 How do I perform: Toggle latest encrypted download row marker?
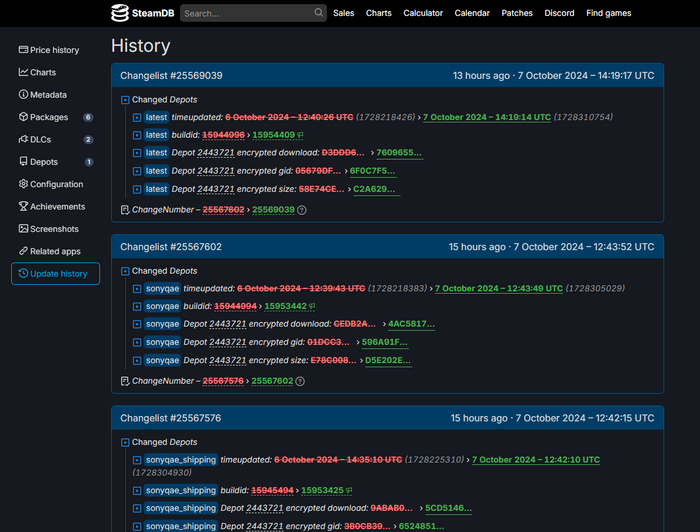click(x=137, y=153)
